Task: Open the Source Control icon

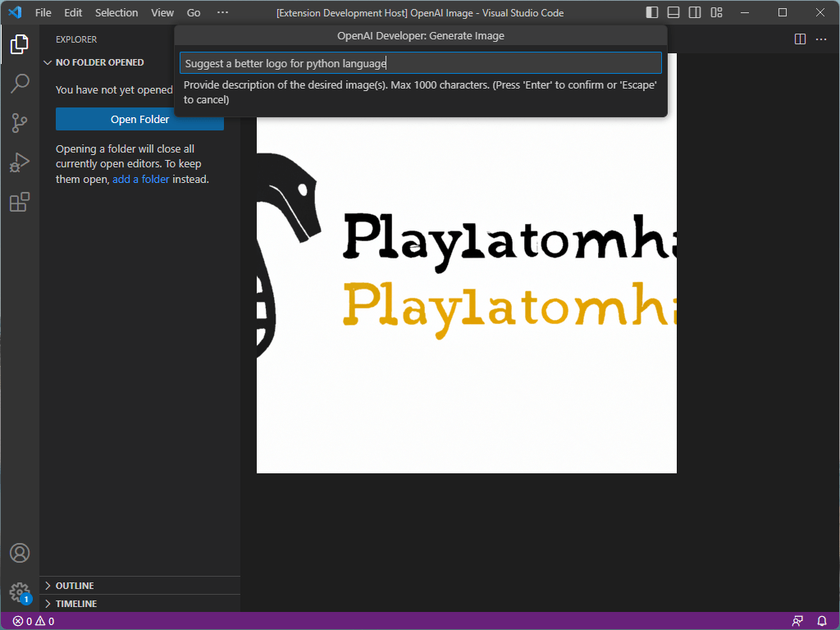Action: [19, 123]
